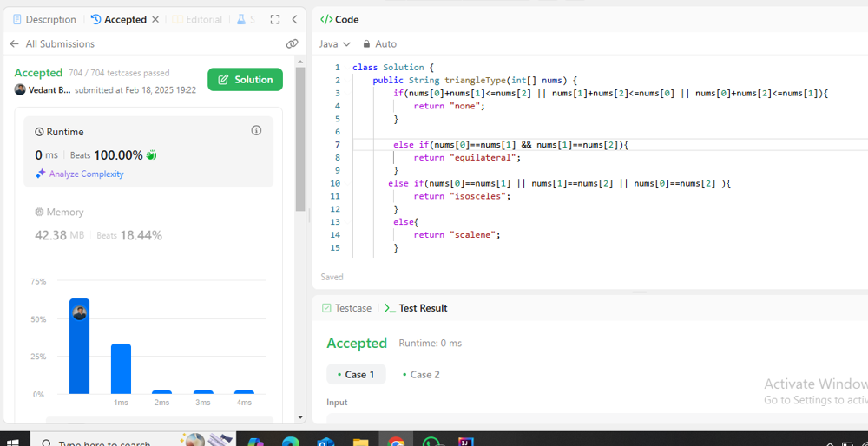Switch to the Test Result tab
This screenshot has height=446, width=868.
[x=416, y=308]
